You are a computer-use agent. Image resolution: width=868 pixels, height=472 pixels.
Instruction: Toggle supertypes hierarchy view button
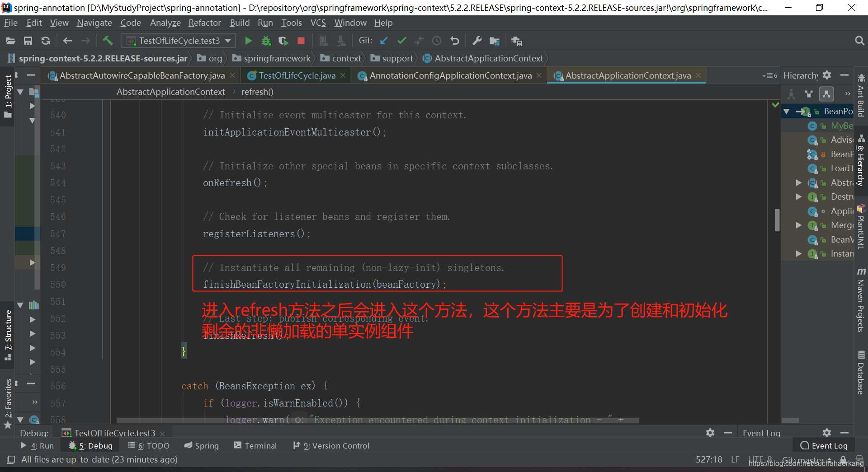point(809,94)
